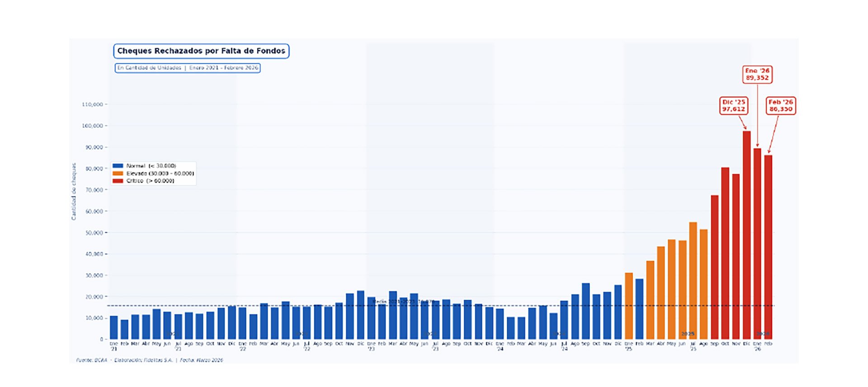Image resolution: width=868 pixels, height=387 pixels.
Task: Click the Normal (< 30.000) legend text
Action: pyautogui.click(x=151, y=166)
